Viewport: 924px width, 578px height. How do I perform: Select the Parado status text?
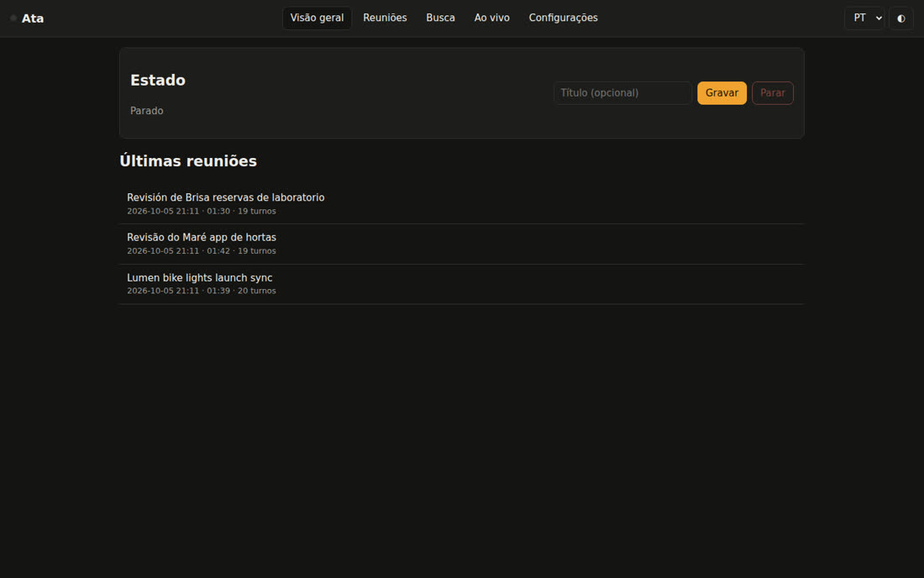point(147,111)
